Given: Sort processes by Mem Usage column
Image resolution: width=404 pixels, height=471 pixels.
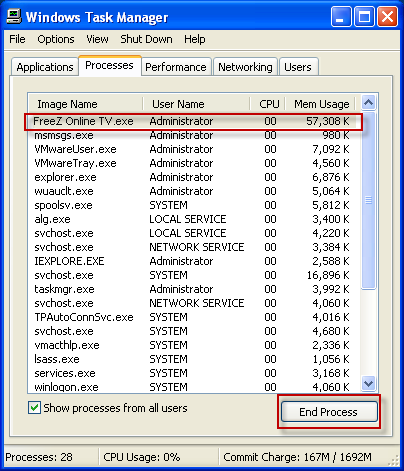Looking at the screenshot, I should (321, 104).
